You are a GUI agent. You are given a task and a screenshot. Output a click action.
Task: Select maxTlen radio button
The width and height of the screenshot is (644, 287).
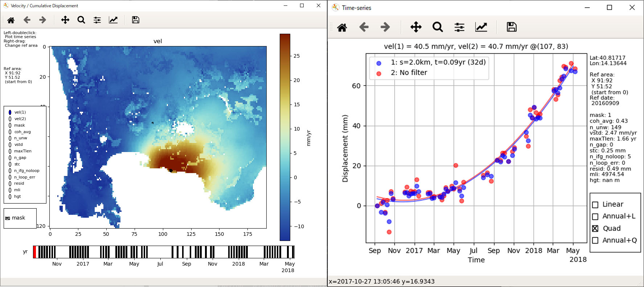click(x=10, y=151)
